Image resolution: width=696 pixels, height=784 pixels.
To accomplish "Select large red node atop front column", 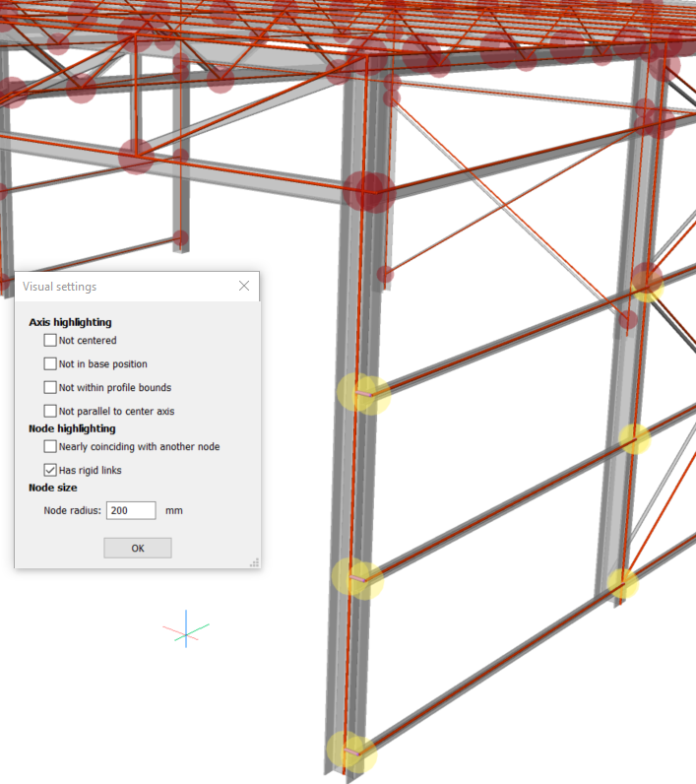I will [369, 190].
